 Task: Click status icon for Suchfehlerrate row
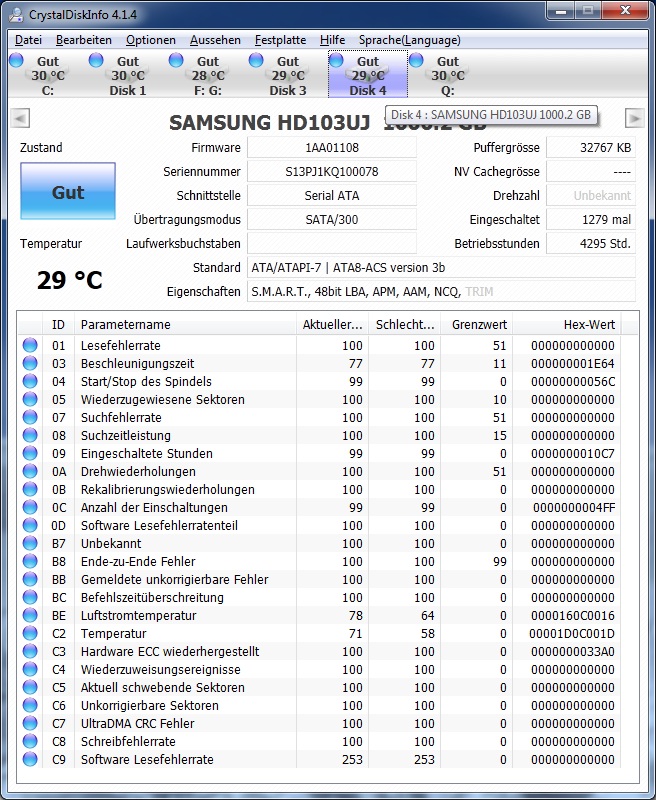pos(30,417)
